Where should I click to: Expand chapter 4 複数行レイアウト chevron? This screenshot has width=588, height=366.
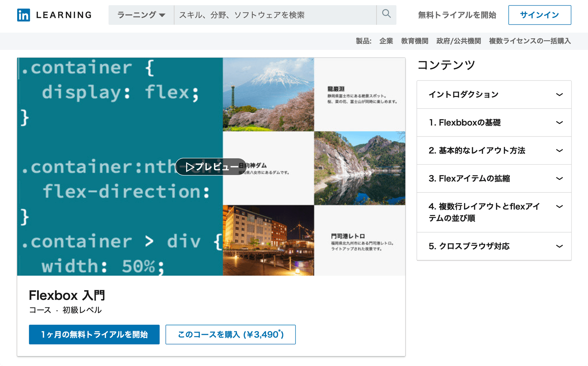point(559,207)
